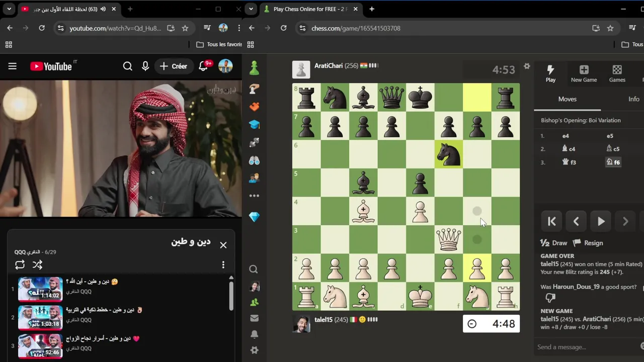This screenshot has height=362, width=644.
Task: Select move e4 in the move list
Action: click(566, 136)
